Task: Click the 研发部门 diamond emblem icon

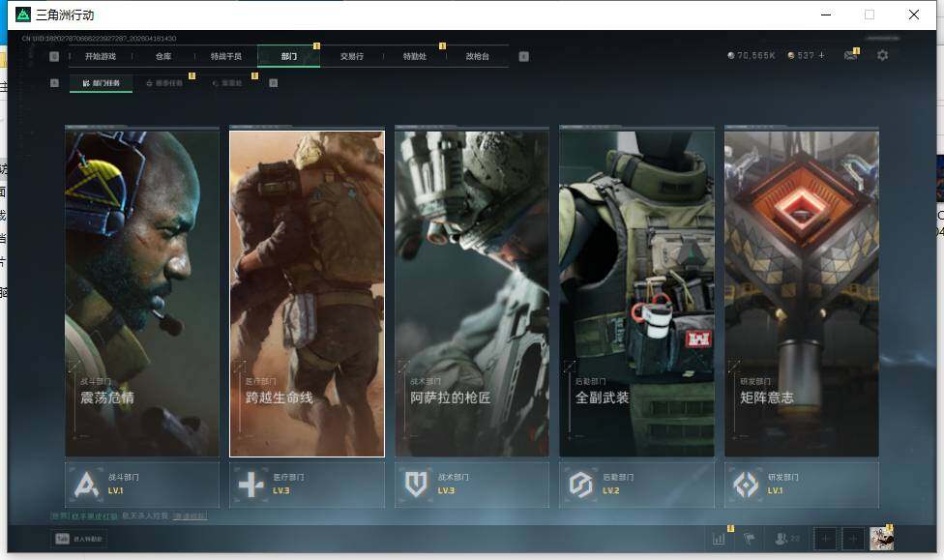Action: tap(746, 484)
